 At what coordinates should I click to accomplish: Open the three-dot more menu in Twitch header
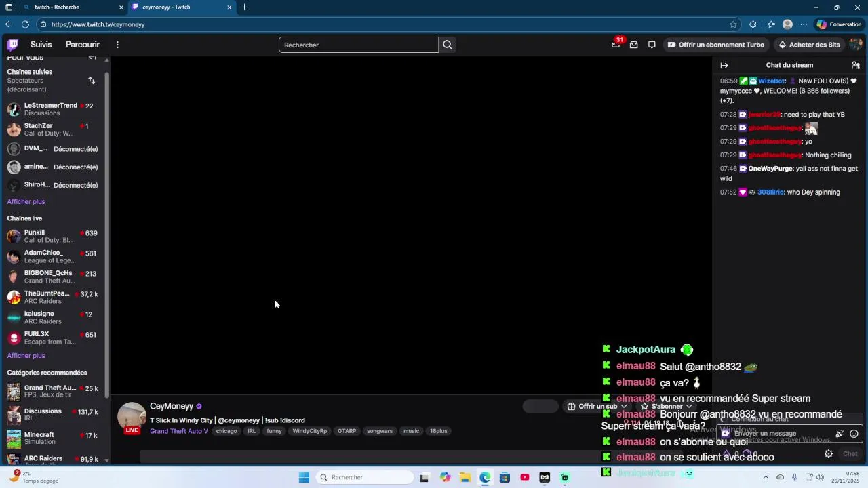(117, 45)
